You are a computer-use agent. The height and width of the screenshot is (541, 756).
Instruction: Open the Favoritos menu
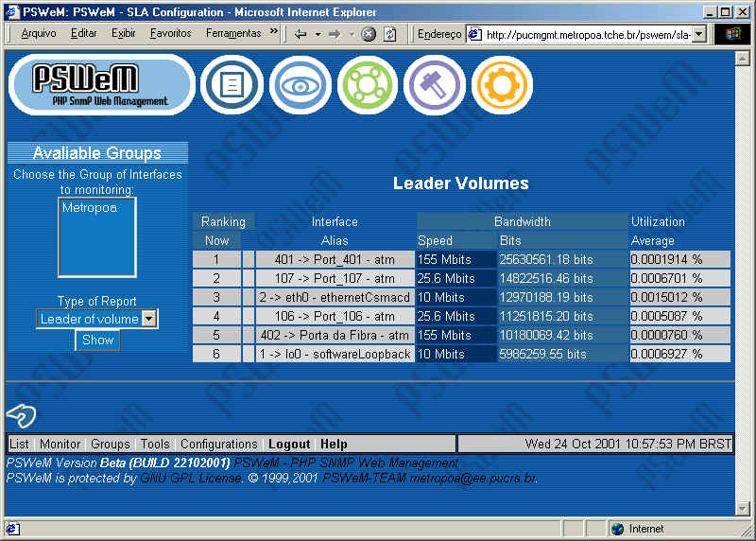click(170, 33)
